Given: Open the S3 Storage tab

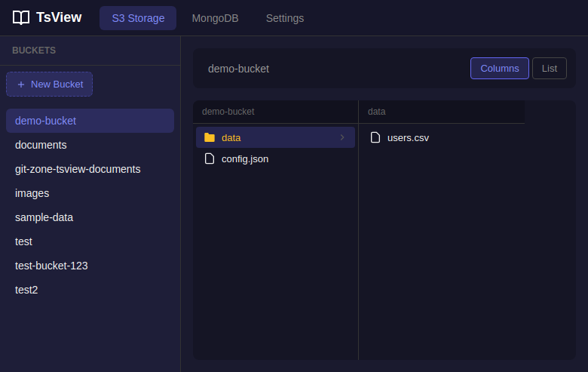Looking at the screenshot, I should (138, 18).
